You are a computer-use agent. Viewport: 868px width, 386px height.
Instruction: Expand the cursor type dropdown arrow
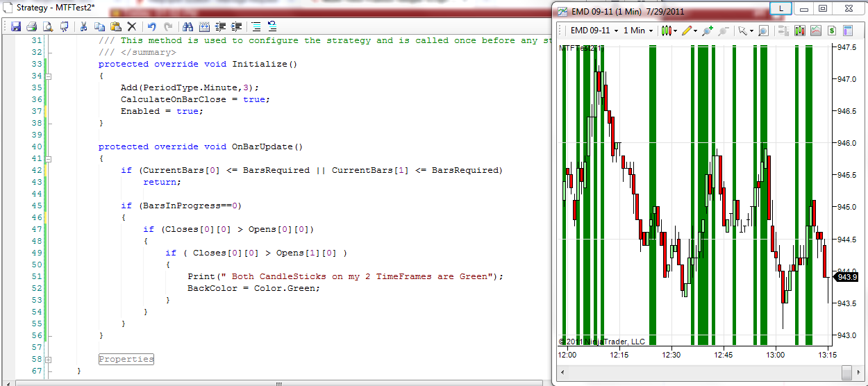point(751,31)
